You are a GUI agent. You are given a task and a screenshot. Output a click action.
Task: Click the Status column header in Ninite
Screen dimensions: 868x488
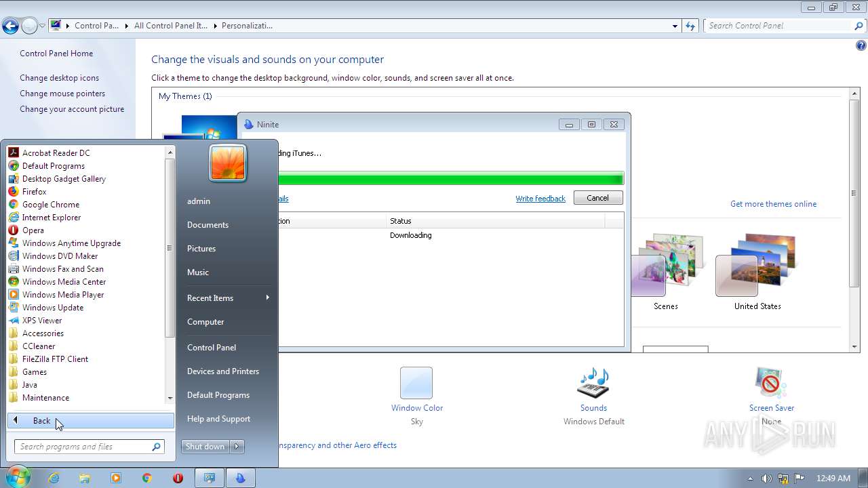coord(496,221)
